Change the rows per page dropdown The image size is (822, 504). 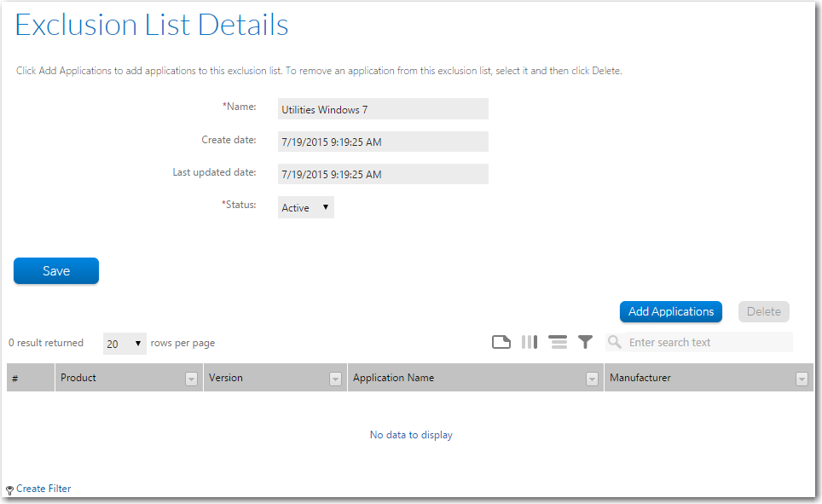pyautogui.click(x=124, y=344)
